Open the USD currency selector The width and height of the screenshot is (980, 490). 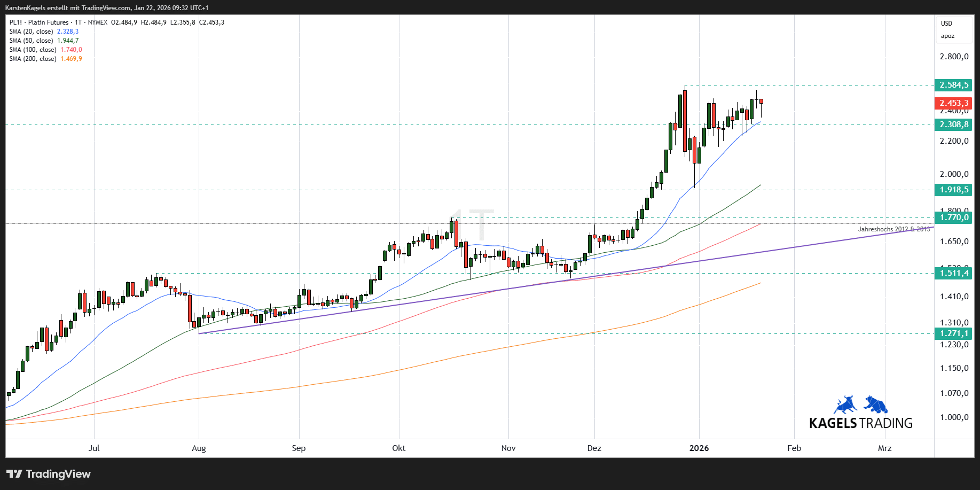tap(946, 24)
